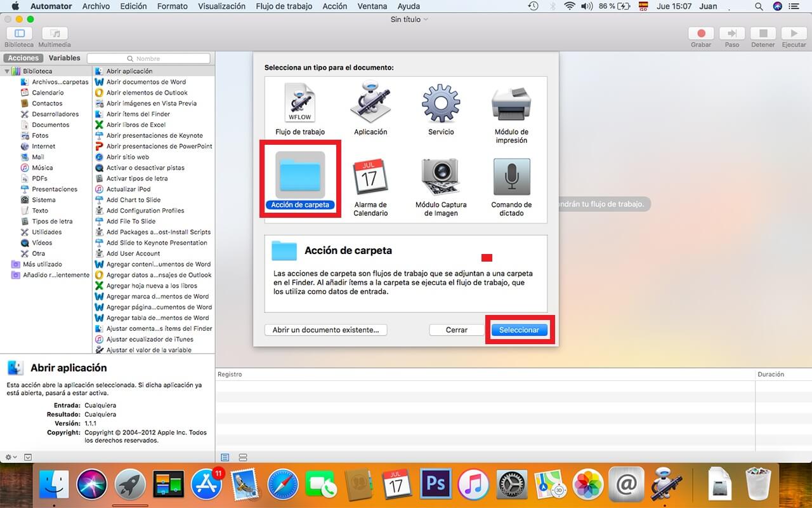Image resolution: width=812 pixels, height=508 pixels.
Task: Toggle the Biblioteca toolbar button
Action: click(19, 34)
